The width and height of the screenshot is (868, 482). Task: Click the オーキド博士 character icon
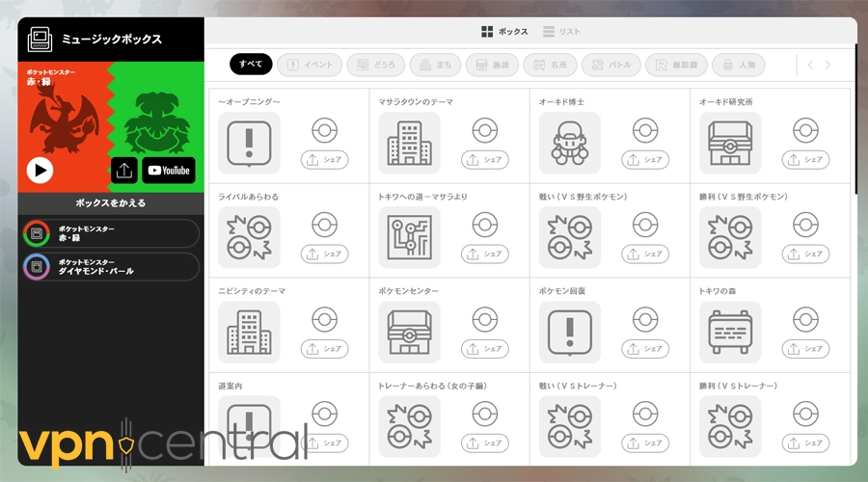pos(569,143)
